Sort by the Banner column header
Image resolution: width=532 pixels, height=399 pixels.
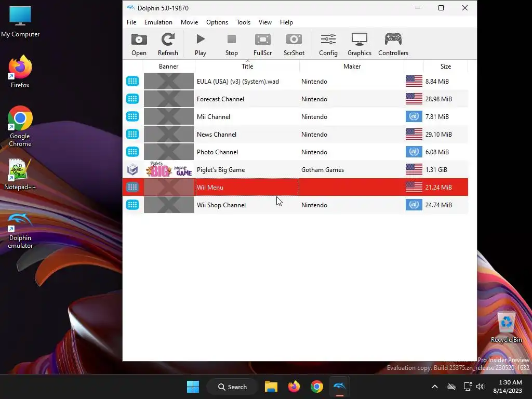pos(169,66)
